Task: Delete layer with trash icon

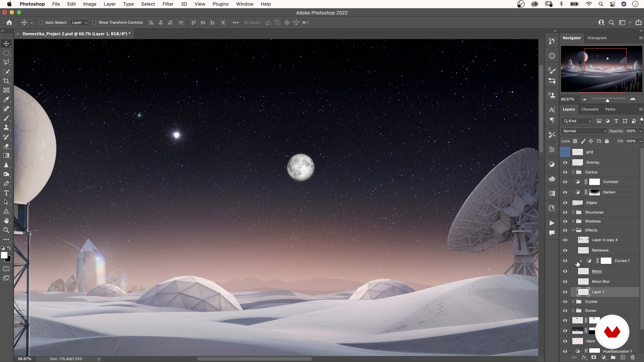Action: click(632, 357)
